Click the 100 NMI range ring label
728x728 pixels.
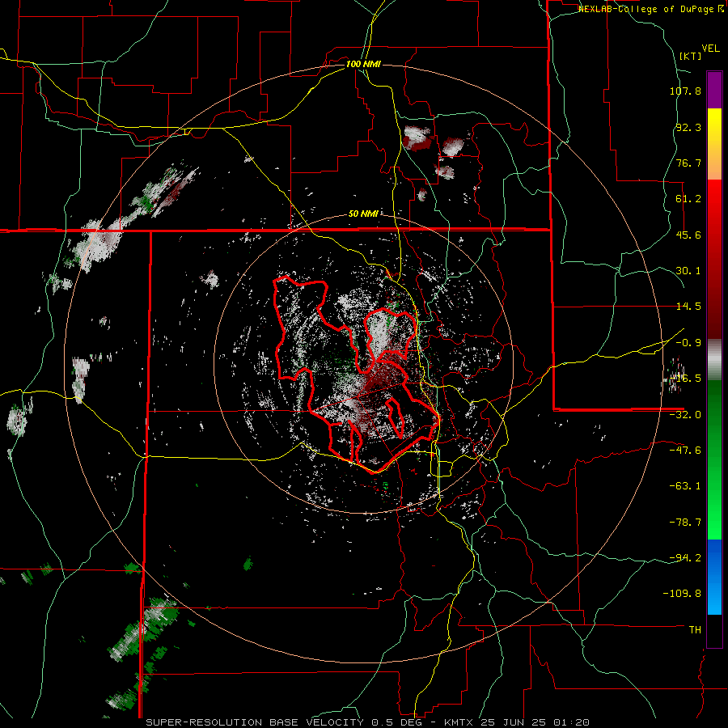coord(363,64)
